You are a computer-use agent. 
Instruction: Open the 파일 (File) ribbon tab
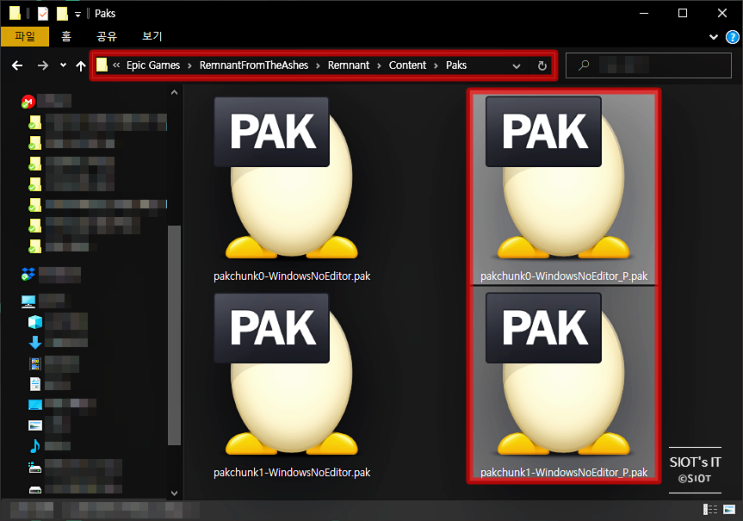click(x=25, y=37)
